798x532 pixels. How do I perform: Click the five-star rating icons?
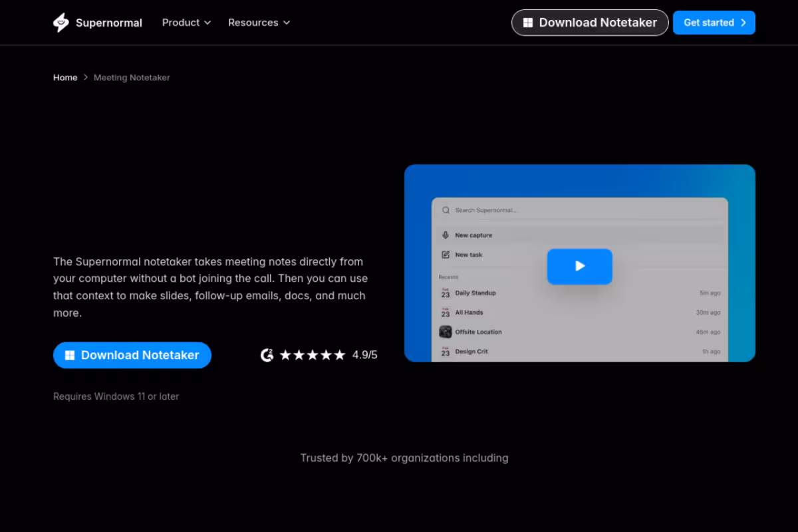[x=313, y=355]
